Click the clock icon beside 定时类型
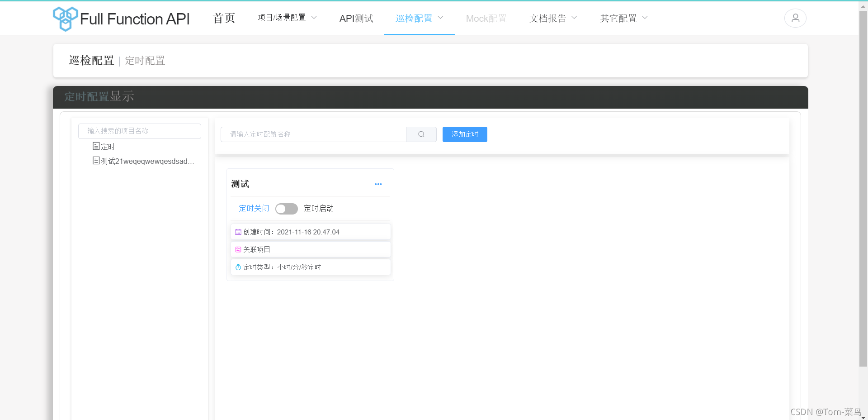The height and width of the screenshot is (420, 868). pyautogui.click(x=238, y=267)
